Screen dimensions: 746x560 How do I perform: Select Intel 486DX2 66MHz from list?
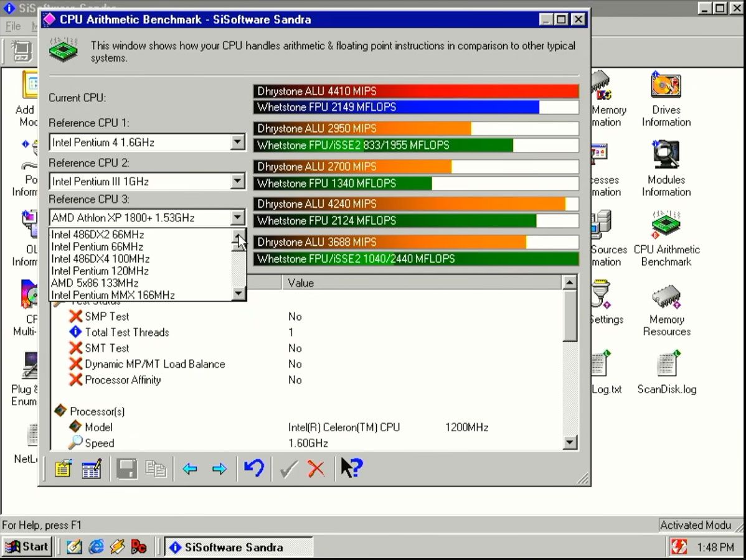tap(141, 235)
